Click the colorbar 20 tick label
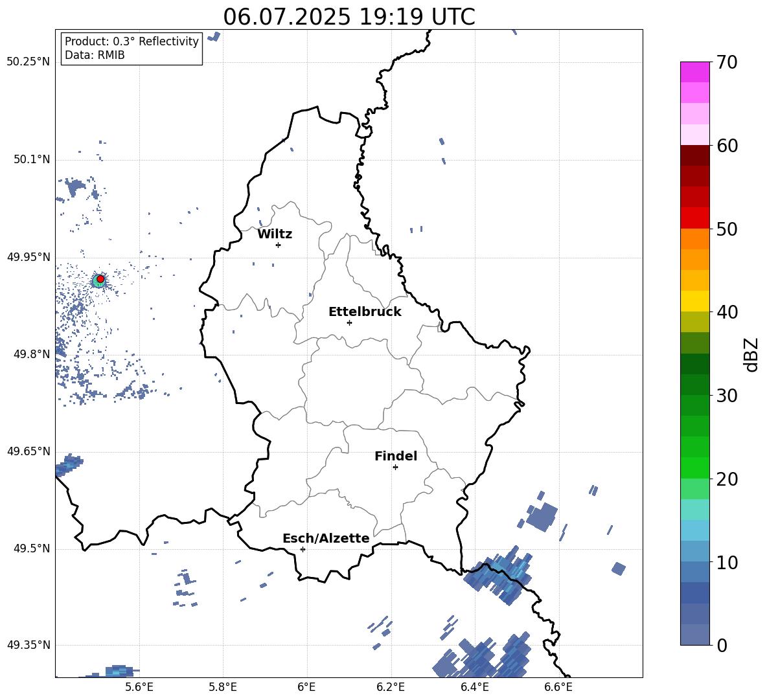Image resolution: width=767 pixels, height=700 pixels. click(x=726, y=479)
